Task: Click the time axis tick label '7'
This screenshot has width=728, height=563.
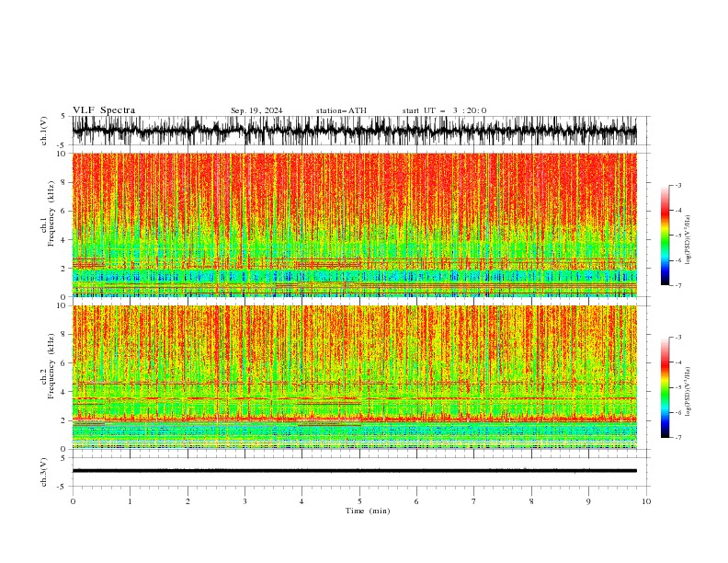Action: (474, 501)
